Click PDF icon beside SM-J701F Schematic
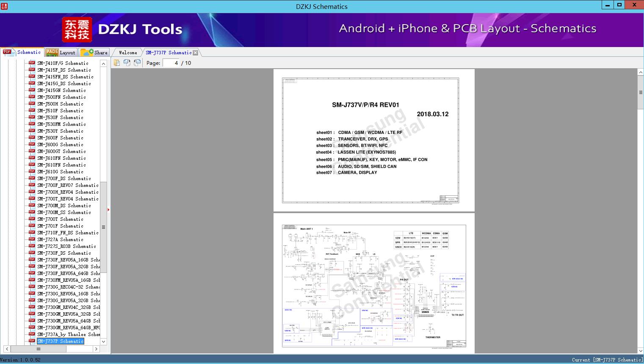Screen dimensions: 644x364 [32, 225]
